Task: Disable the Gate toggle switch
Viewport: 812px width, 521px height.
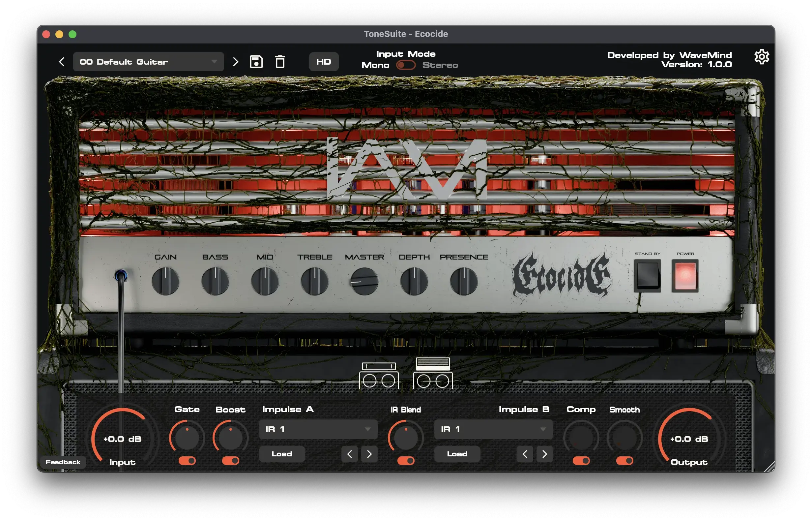Action: click(187, 461)
